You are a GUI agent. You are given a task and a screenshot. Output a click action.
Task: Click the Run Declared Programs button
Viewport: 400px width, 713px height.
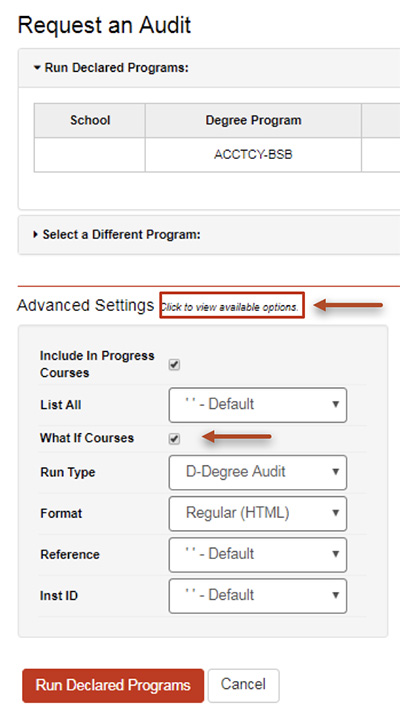[113, 685]
